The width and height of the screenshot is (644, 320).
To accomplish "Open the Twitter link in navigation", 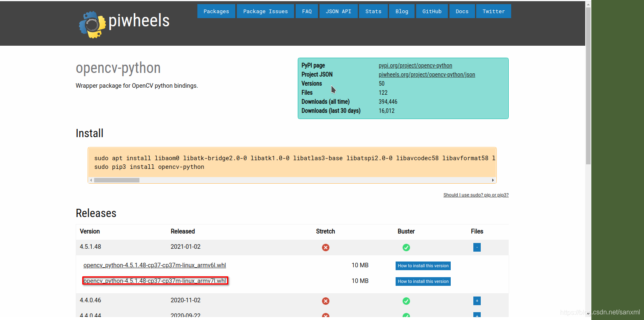I will (494, 11).
